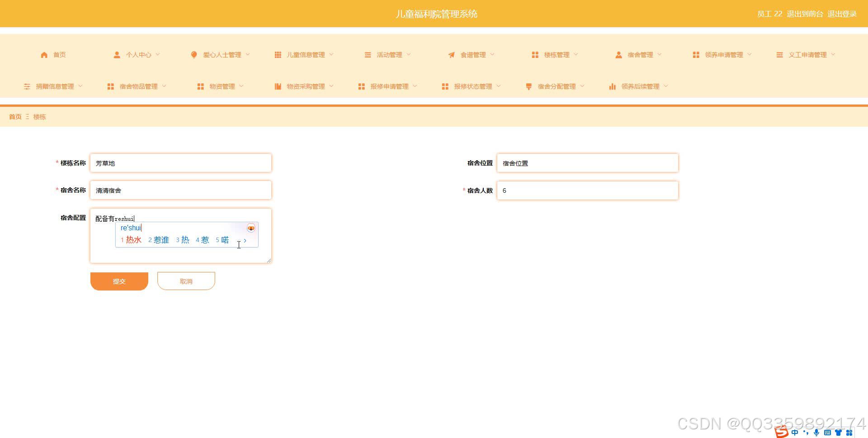Open the 捐赠信息管理 menu
The height and width of the screenshot is (438, 868).
53,86
